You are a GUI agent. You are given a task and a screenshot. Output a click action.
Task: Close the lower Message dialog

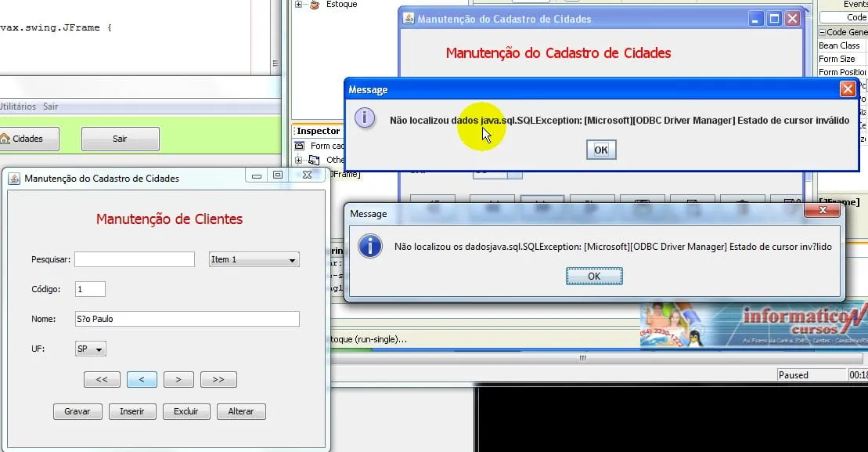click(823, 210)
